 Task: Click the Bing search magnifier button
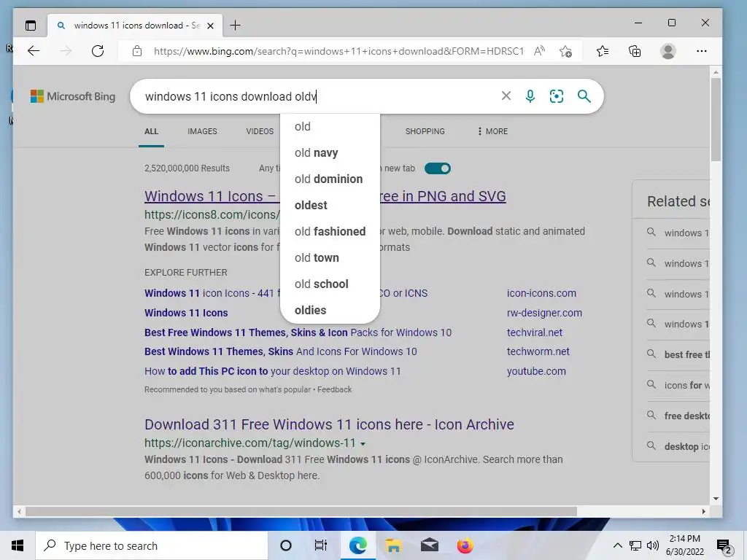(x=584, y=96)
